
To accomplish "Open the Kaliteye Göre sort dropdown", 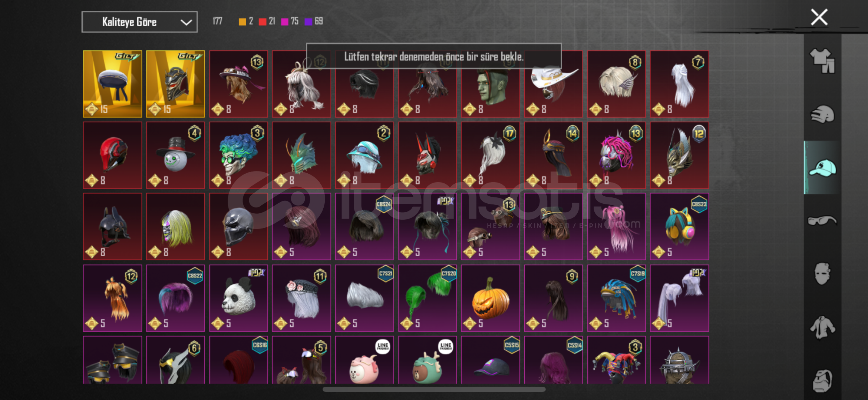I will 139,22.
